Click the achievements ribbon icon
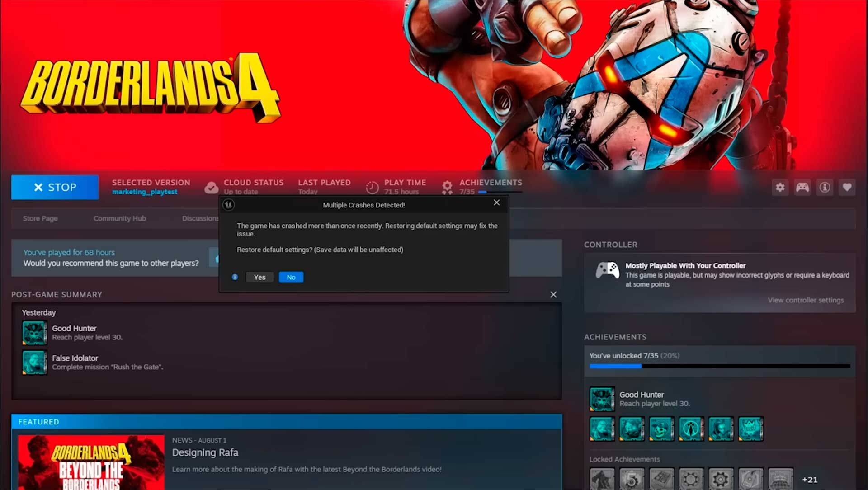 pos(447,187)
